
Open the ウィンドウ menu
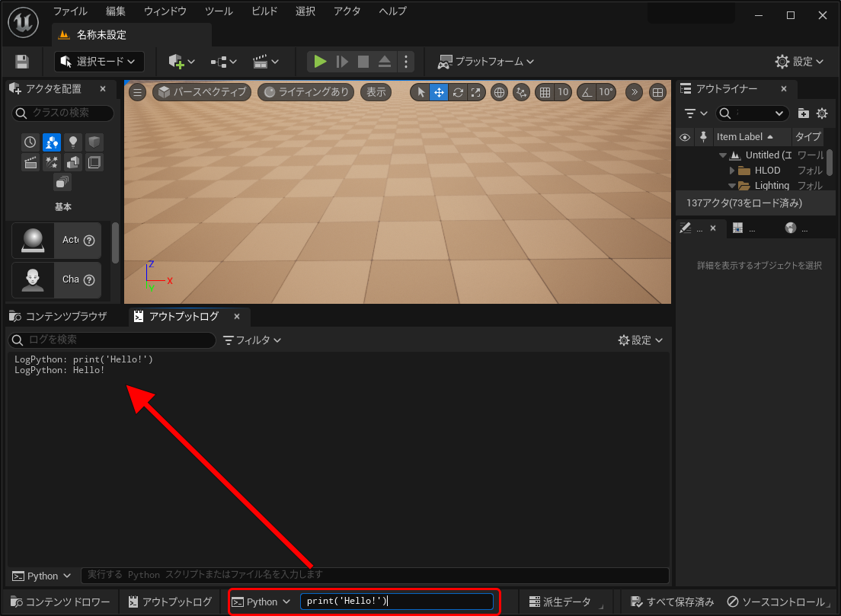coord(165,11)
